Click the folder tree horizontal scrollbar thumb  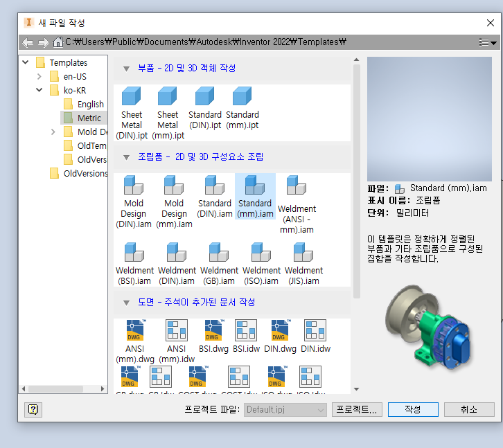55,388
